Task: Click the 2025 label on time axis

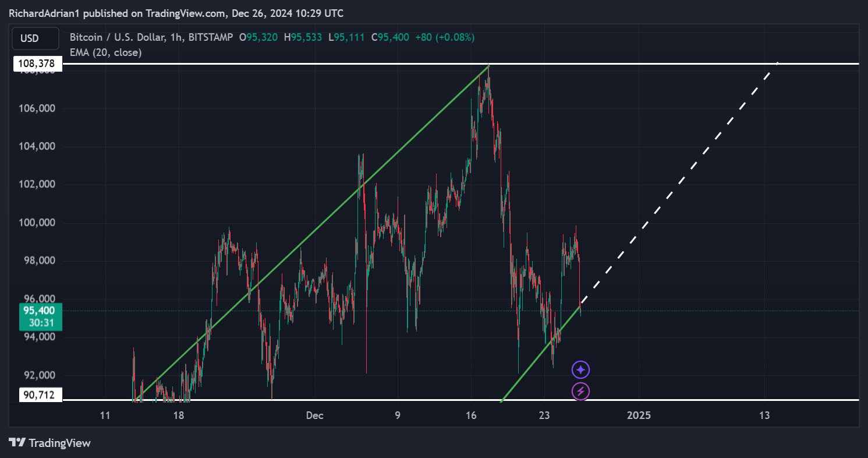Action: (x=639, y=415)
